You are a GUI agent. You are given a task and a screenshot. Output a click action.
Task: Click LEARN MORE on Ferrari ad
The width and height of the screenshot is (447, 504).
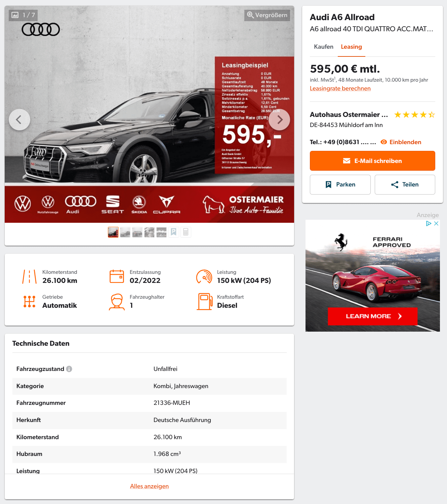click(x=372, y=316)
